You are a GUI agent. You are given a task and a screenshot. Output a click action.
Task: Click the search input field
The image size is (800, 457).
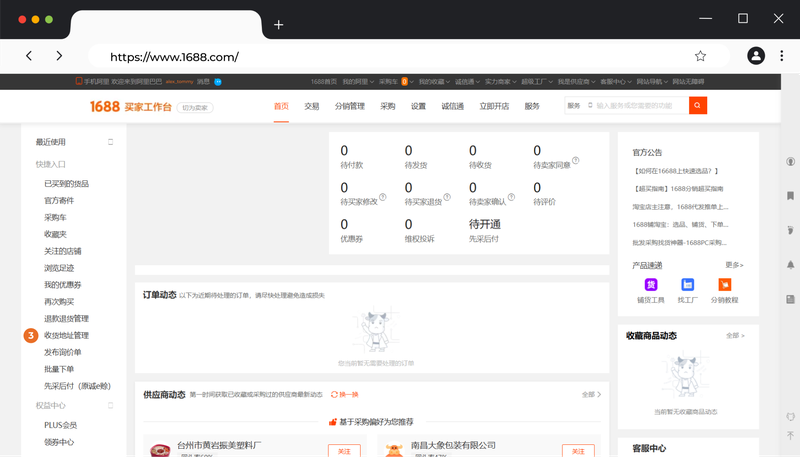[x=640, y=106]
